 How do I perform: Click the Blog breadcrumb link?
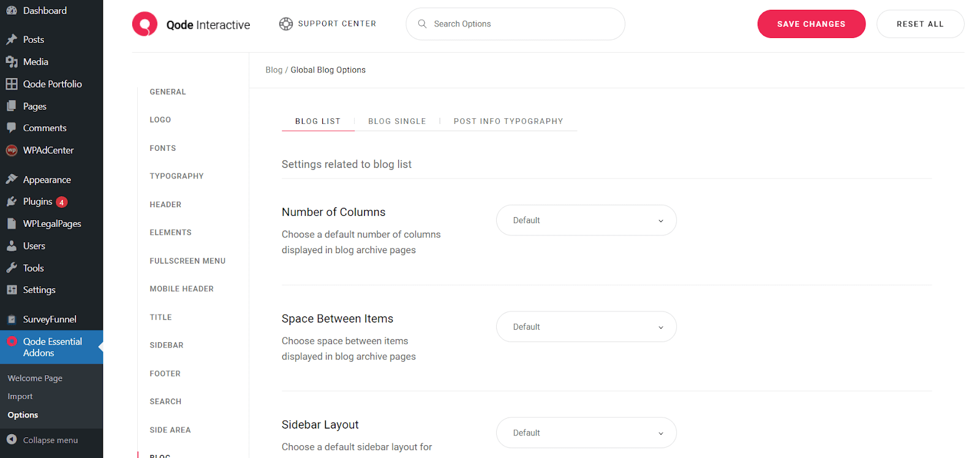(x=274, y=70)
